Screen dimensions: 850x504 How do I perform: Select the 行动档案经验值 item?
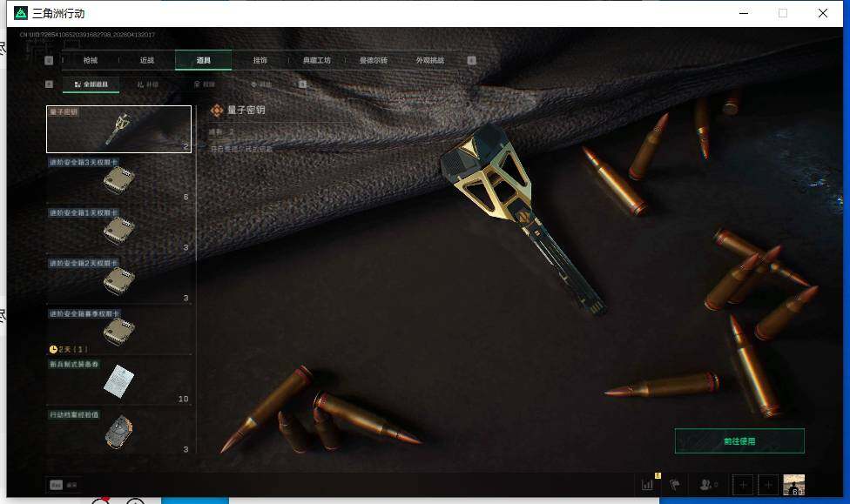[x=118, y=432]
